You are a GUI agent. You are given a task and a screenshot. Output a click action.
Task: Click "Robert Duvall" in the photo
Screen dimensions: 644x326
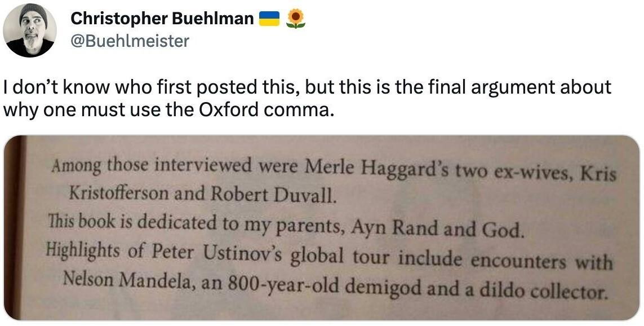coord(273,195)
